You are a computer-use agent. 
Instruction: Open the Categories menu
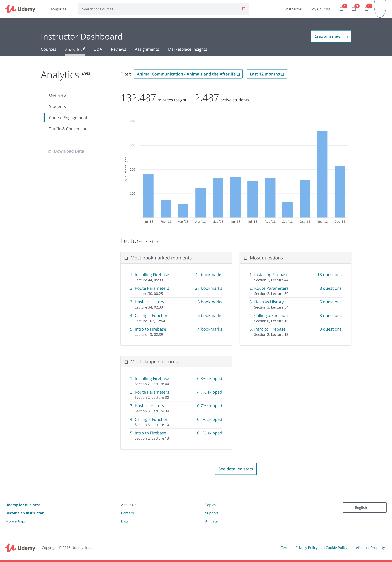[55, 9]
